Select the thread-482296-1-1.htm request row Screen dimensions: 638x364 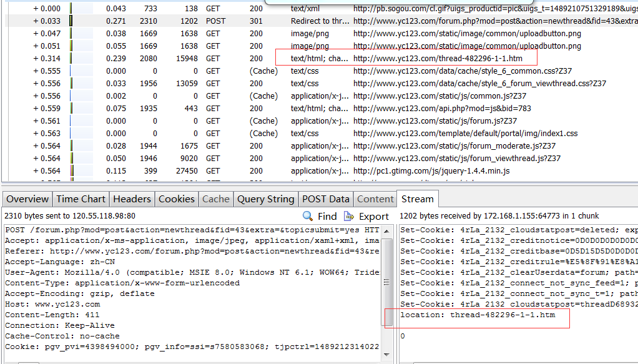[x=437, y=59]
